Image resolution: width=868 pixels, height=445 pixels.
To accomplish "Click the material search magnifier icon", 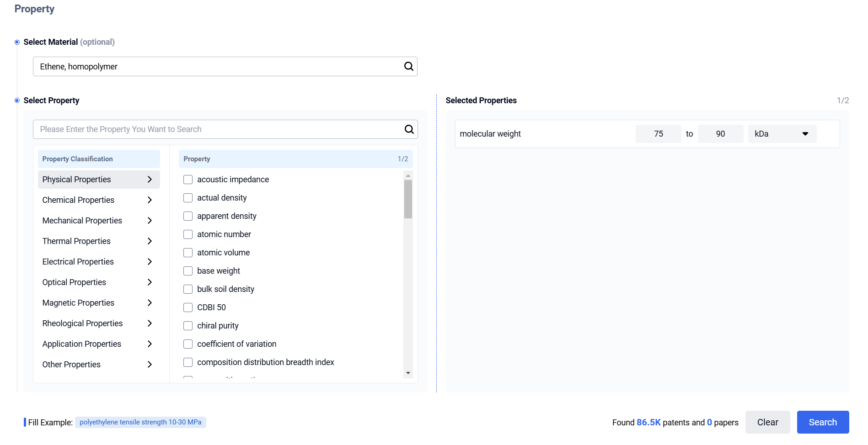I will (x=408, y=66).
